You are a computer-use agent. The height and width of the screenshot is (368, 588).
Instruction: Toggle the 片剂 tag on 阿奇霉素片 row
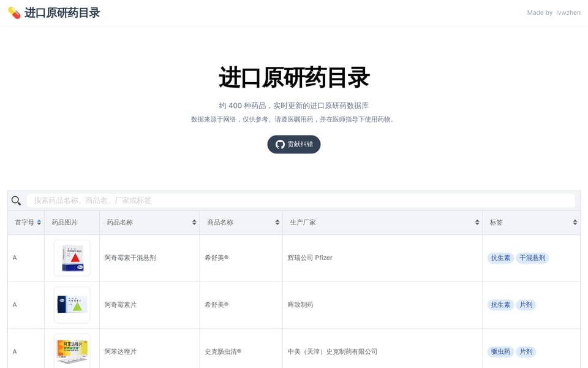(x=526, y=305)
